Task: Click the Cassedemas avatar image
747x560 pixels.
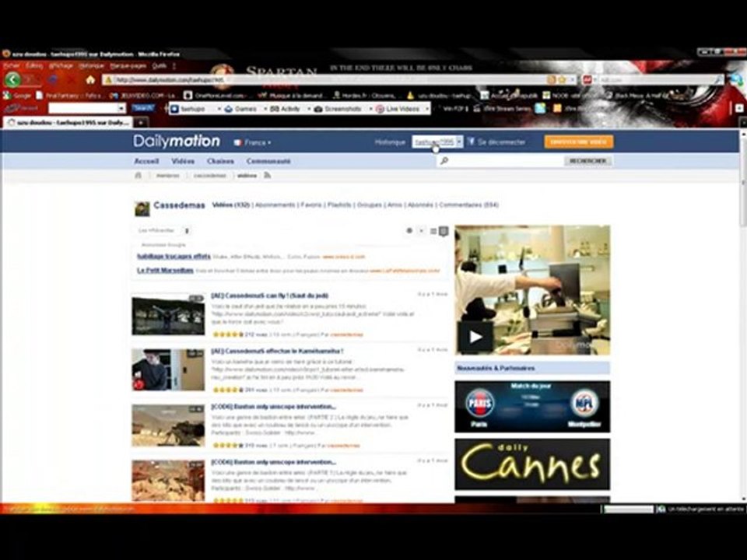Action: pos(142,208)
